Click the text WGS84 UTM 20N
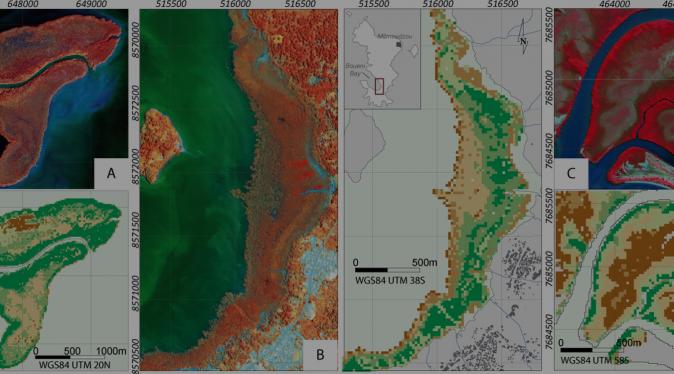 pos(75,365)
